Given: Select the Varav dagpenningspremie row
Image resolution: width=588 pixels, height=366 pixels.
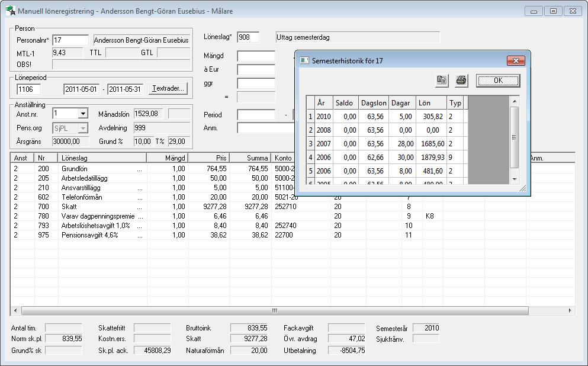Looking at the screenshot, I should pos(293,216).
